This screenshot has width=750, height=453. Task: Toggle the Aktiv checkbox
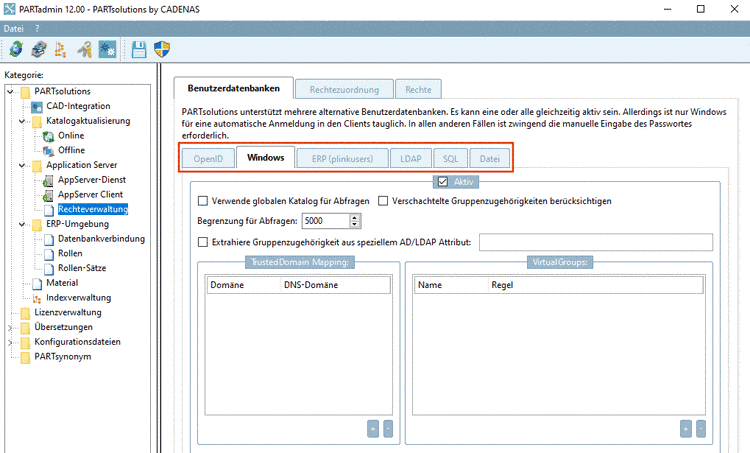tap(442, 182)
